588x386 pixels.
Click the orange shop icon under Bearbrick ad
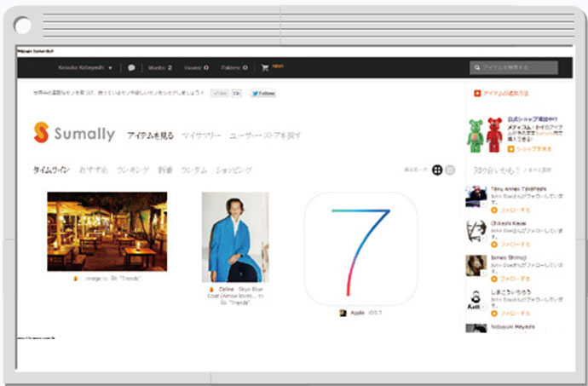tap(510, 149)
